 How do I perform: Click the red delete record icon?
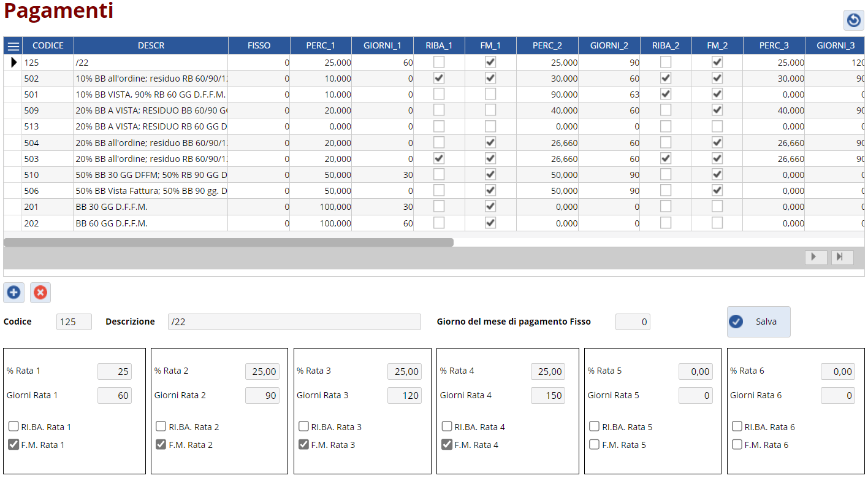tap(40, 293)
